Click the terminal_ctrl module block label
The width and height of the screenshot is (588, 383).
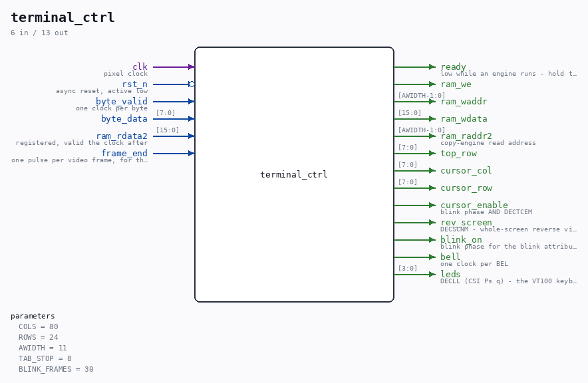click(x=294, y=174)
